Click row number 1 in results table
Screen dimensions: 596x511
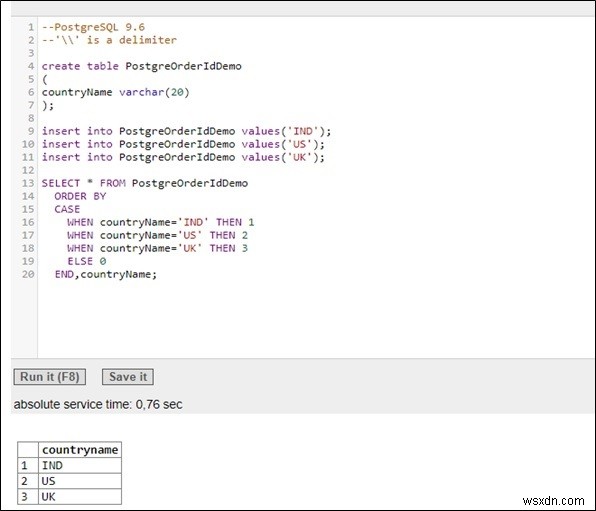[x=28, y=465]
